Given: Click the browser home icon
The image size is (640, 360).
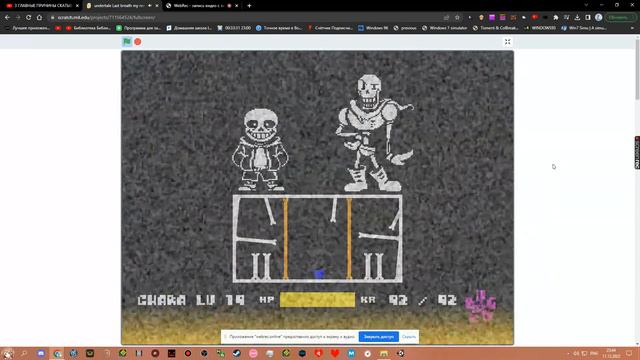Looking at the screenshot, I should (39, 18).
